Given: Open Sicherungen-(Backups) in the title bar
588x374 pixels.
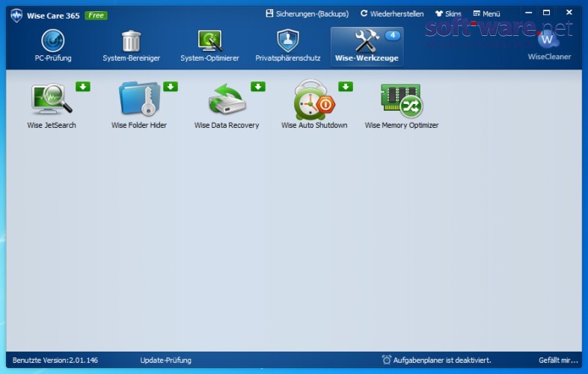Looking at the screenshot, I should coord(307,14).
